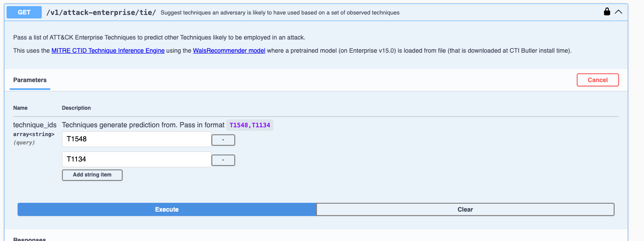Focus the T1134 text input
Viewport: 644px width, 241px height.
(x=136, y=159)
